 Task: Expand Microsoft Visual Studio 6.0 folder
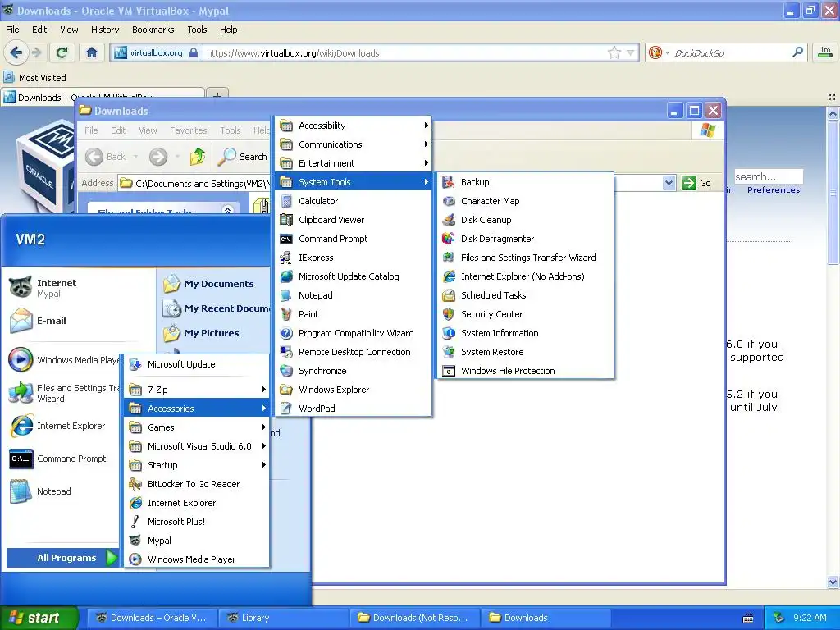click(x=197, y=445)
